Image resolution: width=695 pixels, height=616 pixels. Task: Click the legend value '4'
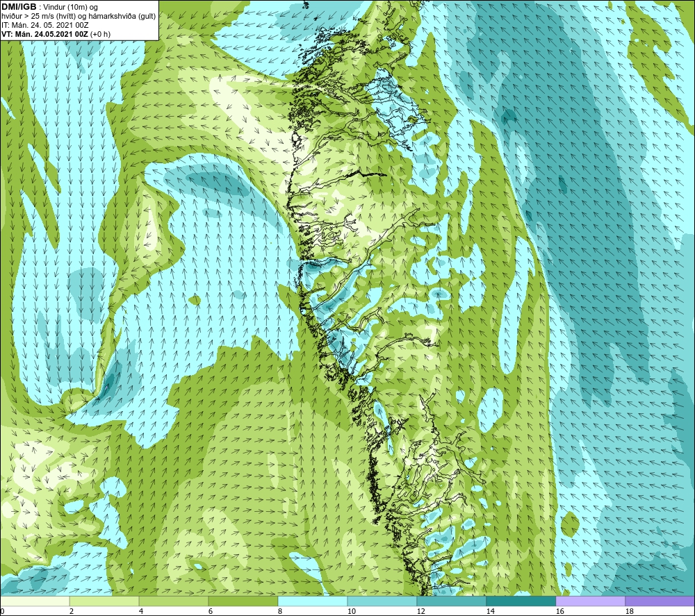[x=141, y=612]
